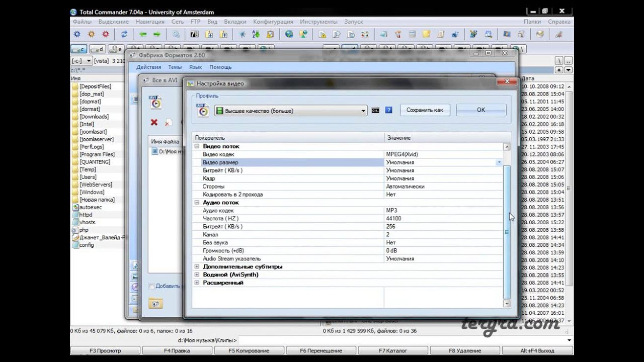Screen dimensions: 644x362
Task: Click the red X delete icon in Все в AVI
Action: click(x=154, y=122)
